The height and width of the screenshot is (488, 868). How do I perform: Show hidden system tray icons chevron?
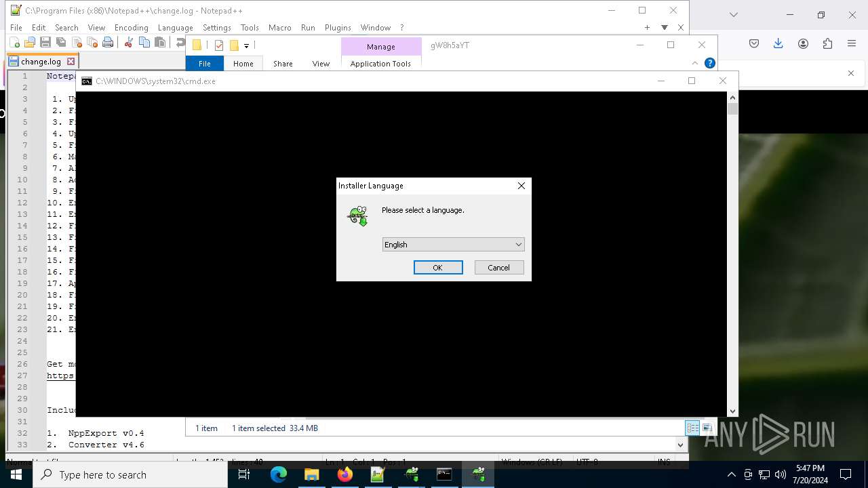point(731,474)
